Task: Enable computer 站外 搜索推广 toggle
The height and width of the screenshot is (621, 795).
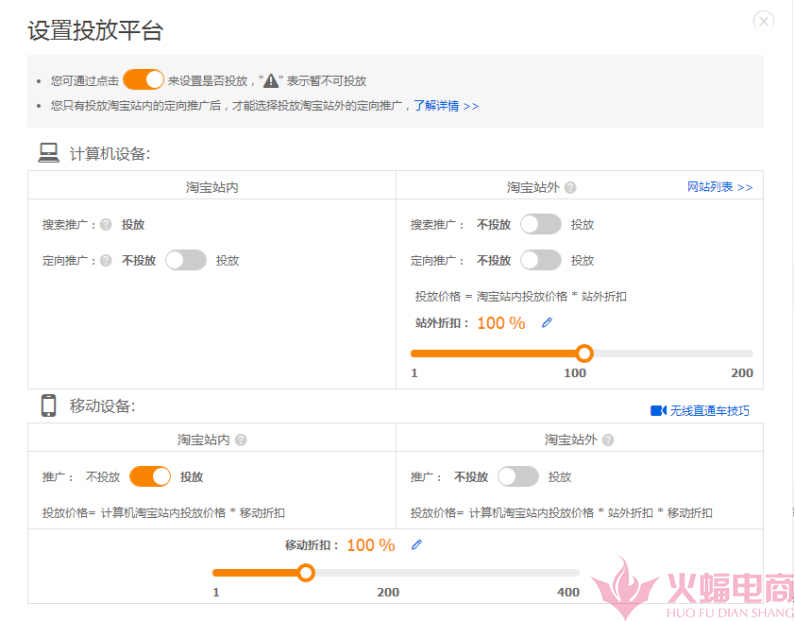Action: [x=540, y=224]
